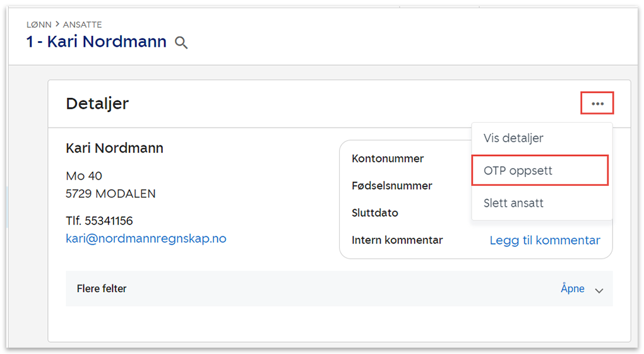Click the phone number Tlf. 55341156

click(x=99, y=221)
